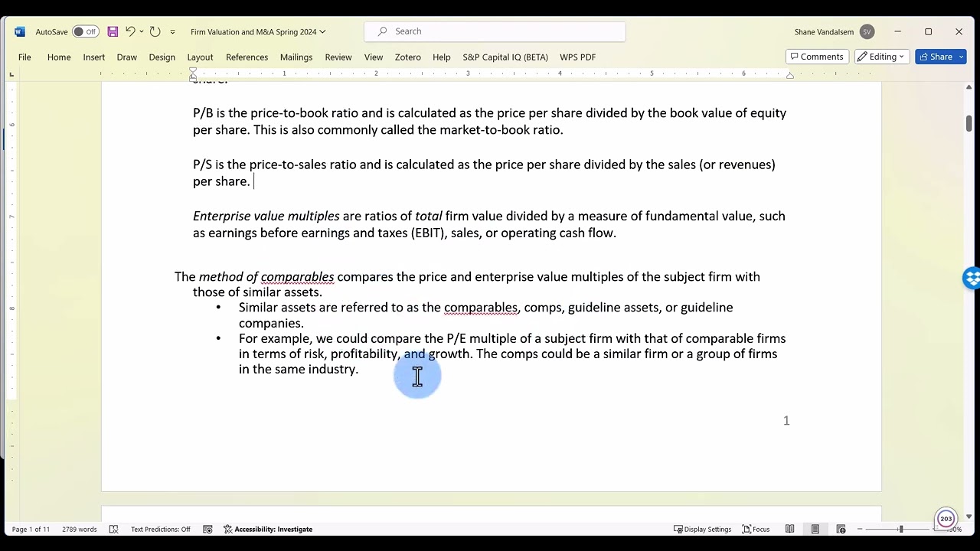Open the Editing mode dropdown

pyautogui.click(x=882, y=57)
